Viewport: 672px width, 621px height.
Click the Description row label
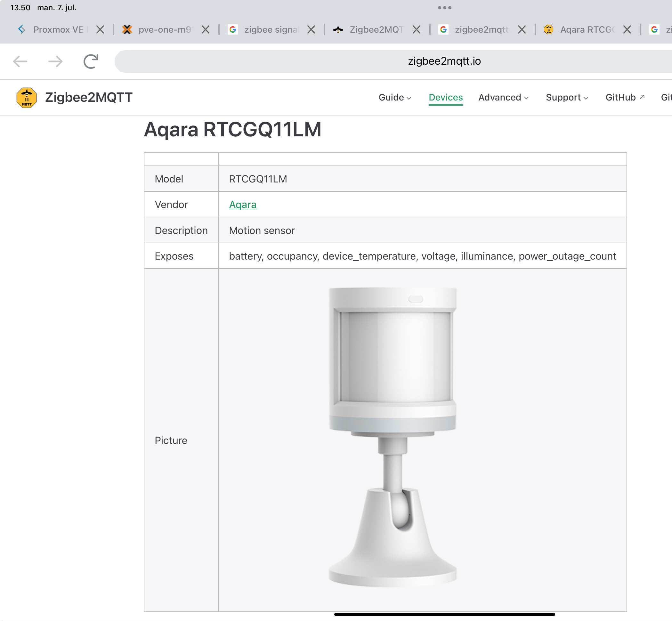point(181,230)
